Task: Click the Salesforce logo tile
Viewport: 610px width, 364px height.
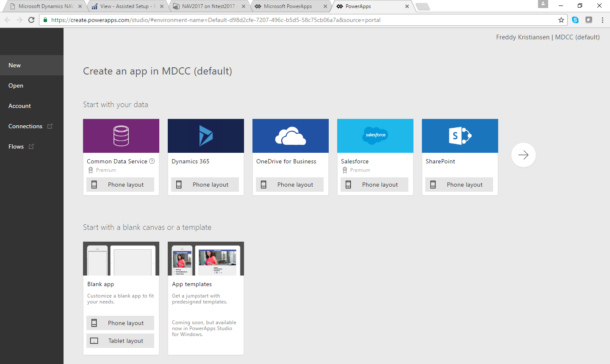Action: 375,136
